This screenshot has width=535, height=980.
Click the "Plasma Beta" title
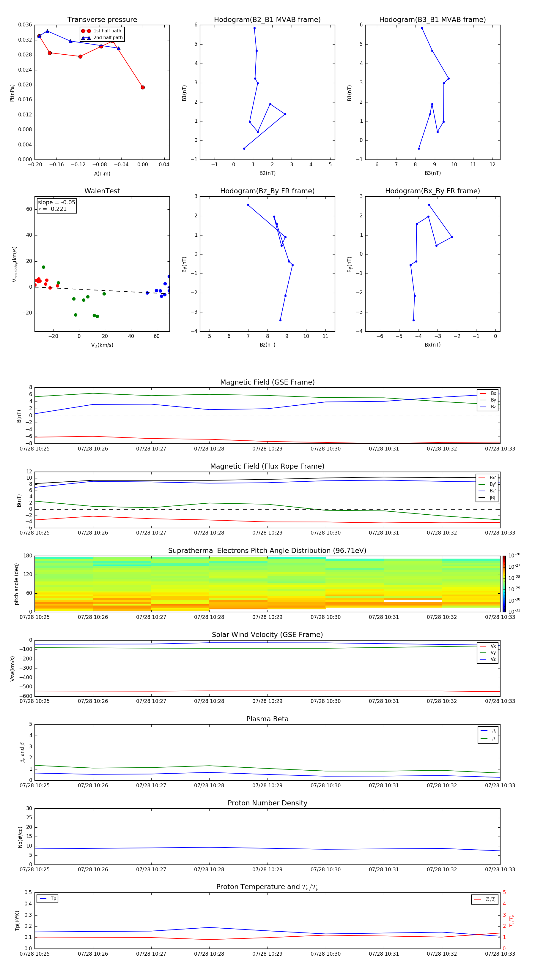click(x=267, y=719)
